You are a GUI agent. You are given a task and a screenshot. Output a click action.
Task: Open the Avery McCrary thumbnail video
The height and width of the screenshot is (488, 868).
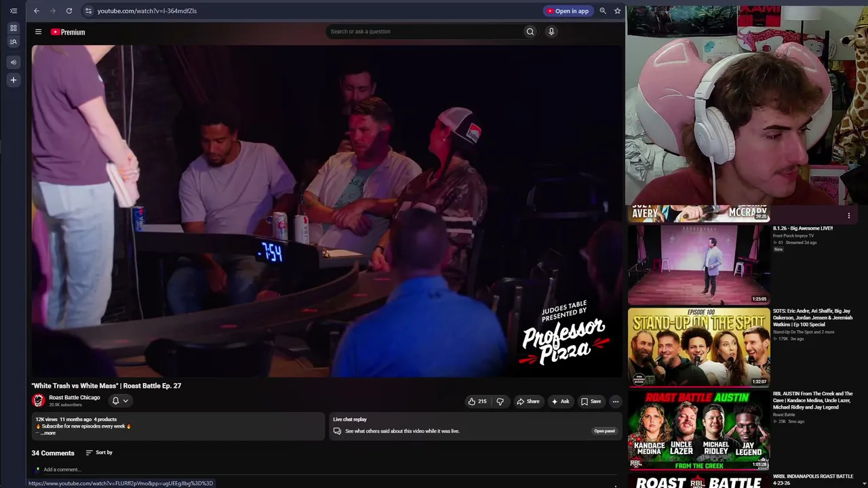click(x=698, y=213)
